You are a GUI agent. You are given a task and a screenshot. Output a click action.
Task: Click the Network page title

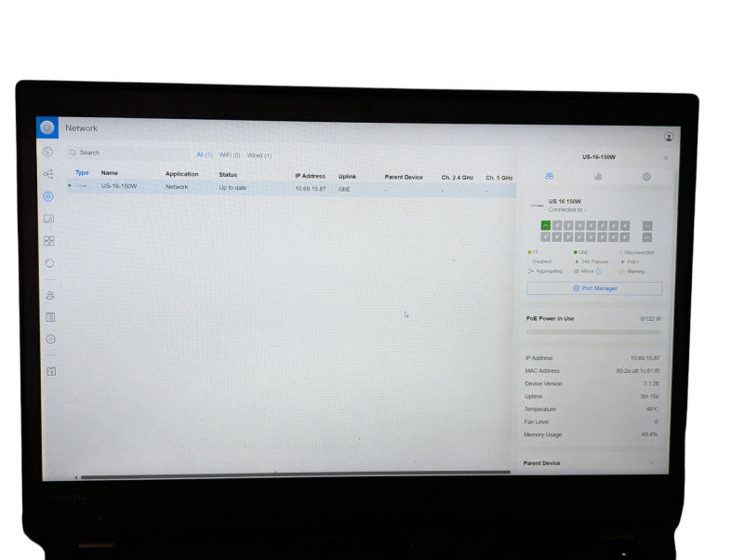point(81,128)
